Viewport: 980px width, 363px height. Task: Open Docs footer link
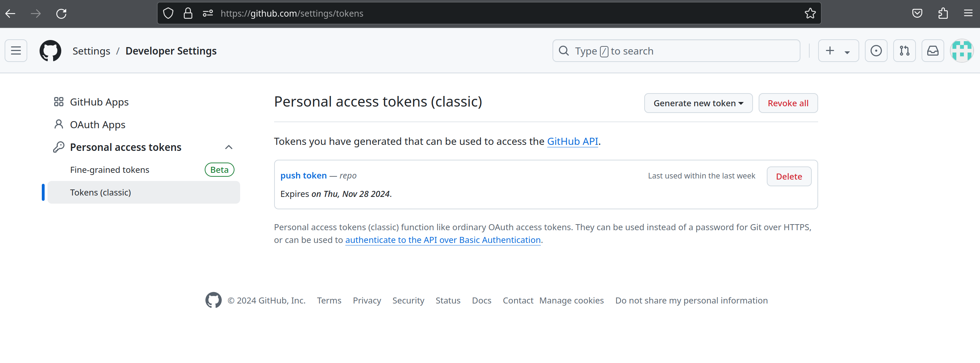tap(482, 301)
